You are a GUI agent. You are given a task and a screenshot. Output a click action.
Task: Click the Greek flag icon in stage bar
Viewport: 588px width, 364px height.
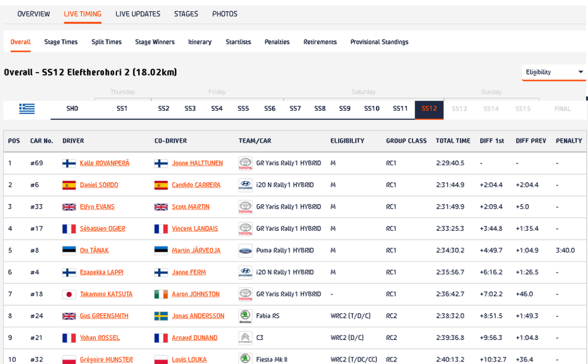click(x=27, y=109)
